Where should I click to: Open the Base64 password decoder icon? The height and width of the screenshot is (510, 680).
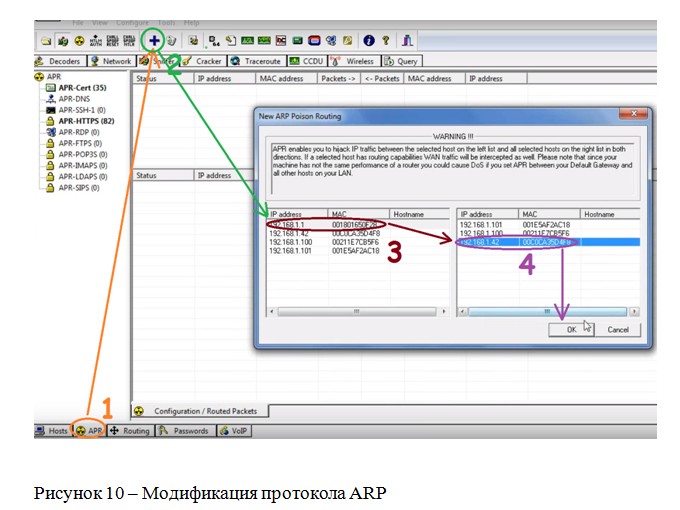pos(214,41)
